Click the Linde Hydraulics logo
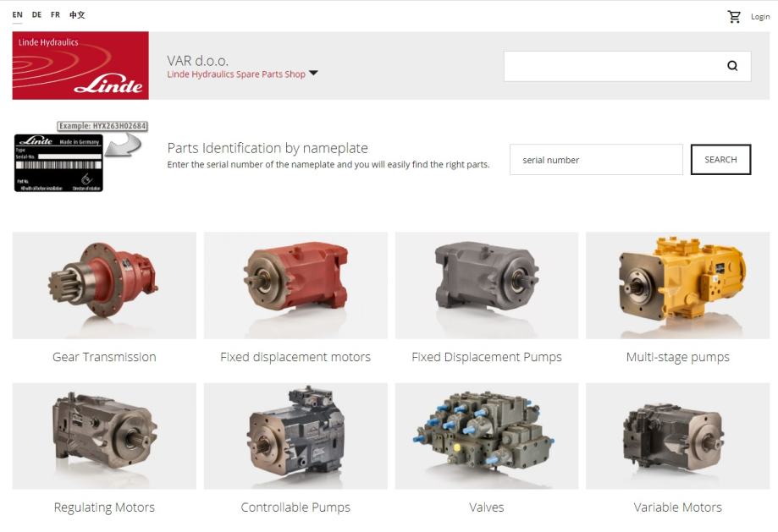Image resolution: width=778 pixels, height=532 pixels. coord(80,65)
